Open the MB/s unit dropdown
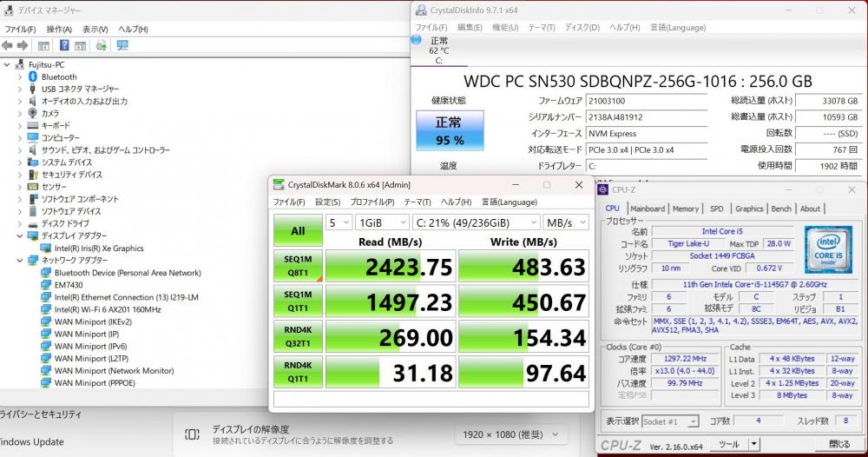The image size is (868, 457). [566, 222]
